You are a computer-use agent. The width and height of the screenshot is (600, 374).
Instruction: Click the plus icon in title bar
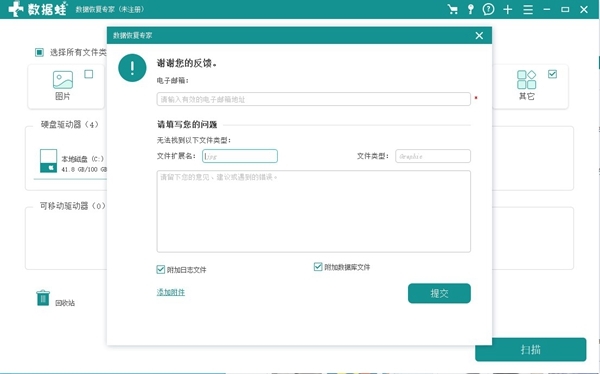(508, 9)
